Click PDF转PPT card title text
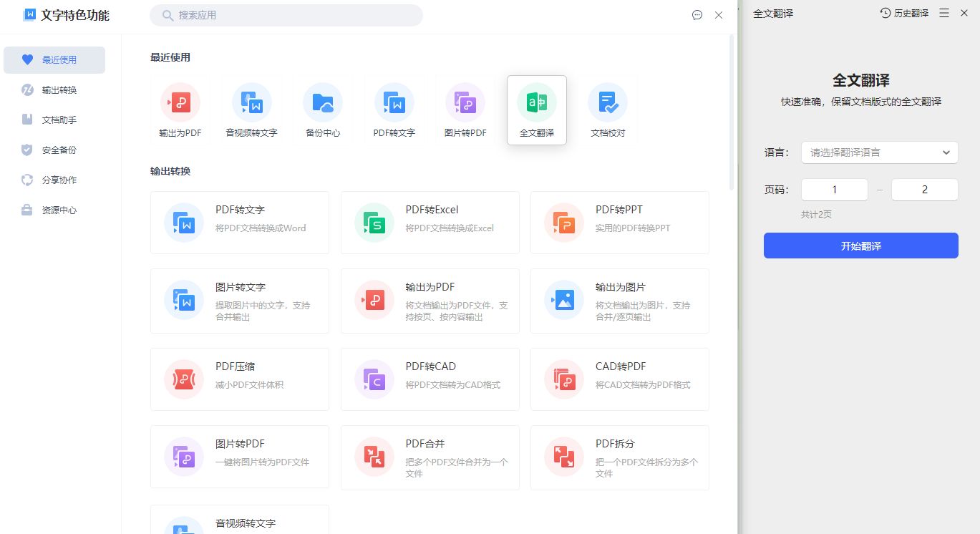980x534 pixels. point(619,210)
